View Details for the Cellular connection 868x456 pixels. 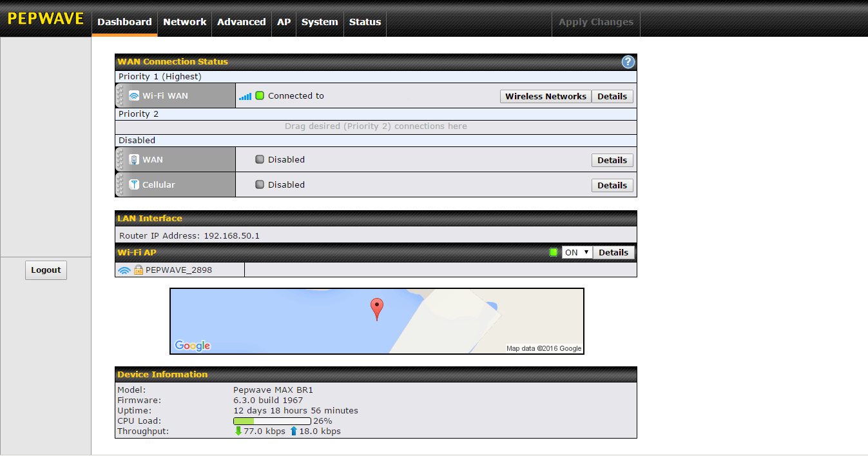coord(612,185)
